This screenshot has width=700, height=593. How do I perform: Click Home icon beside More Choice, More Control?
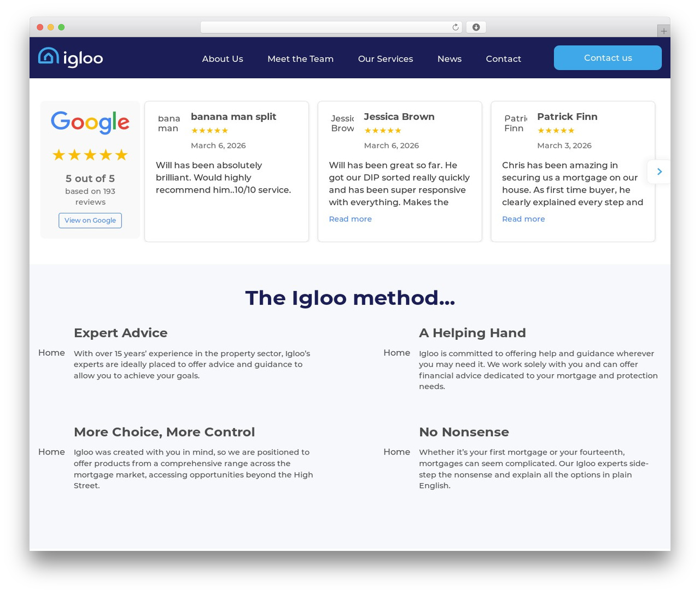(x=51, y=452)
